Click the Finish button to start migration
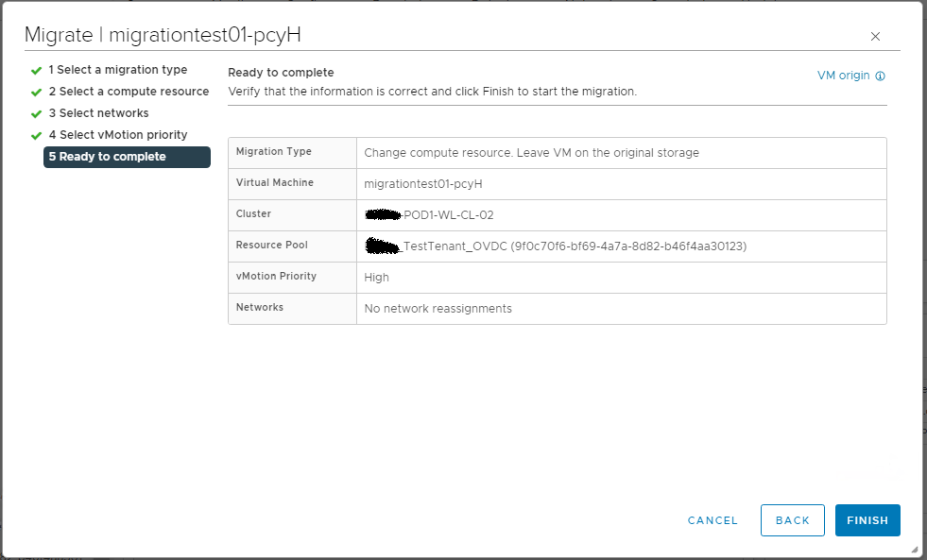The width and height of the screenshot is (927, 560). pos(867,520)
